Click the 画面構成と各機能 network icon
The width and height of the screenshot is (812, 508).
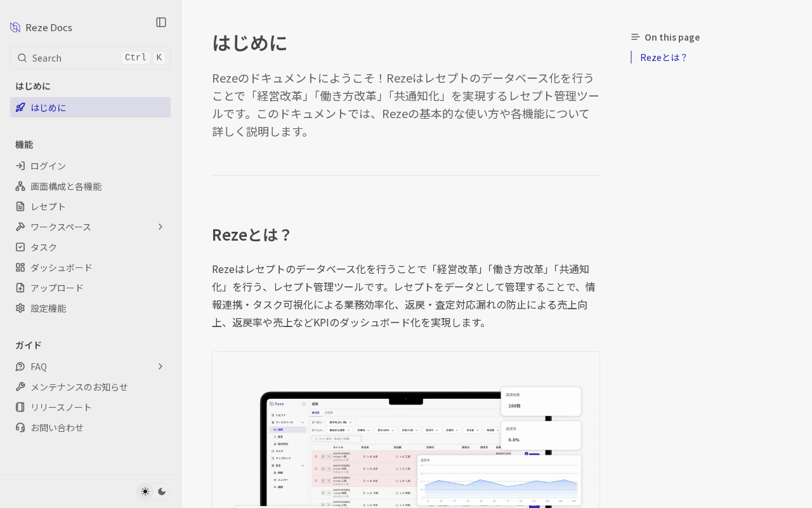pos(20,186)
